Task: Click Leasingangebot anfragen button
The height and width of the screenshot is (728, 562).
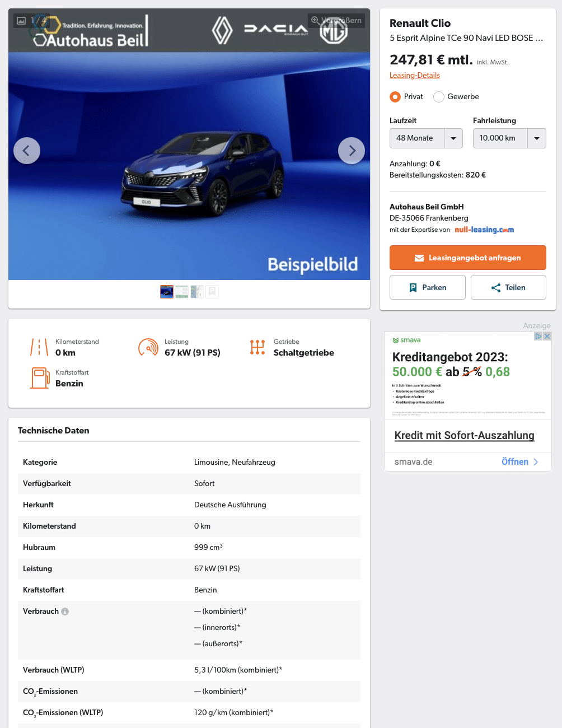Action: 468,258
